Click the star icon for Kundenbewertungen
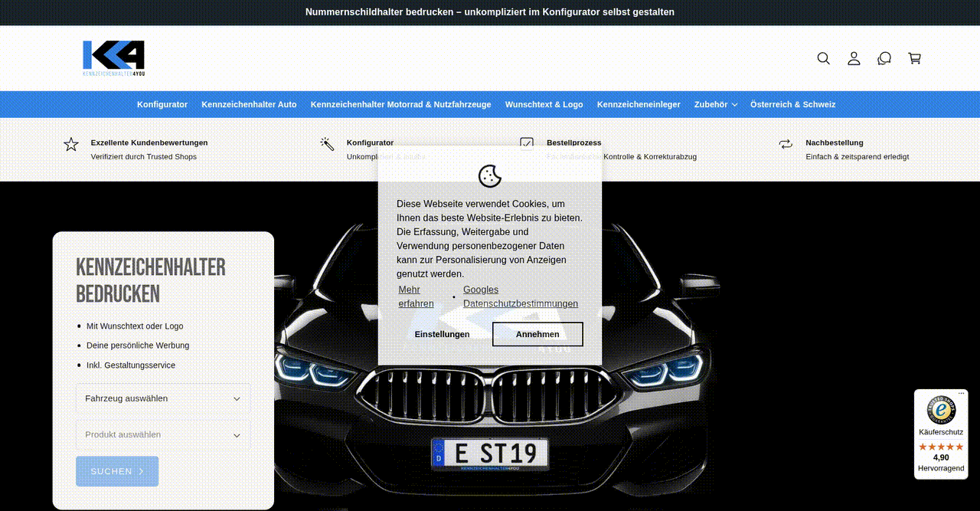The image size is (980, 511). click(71, 144)
